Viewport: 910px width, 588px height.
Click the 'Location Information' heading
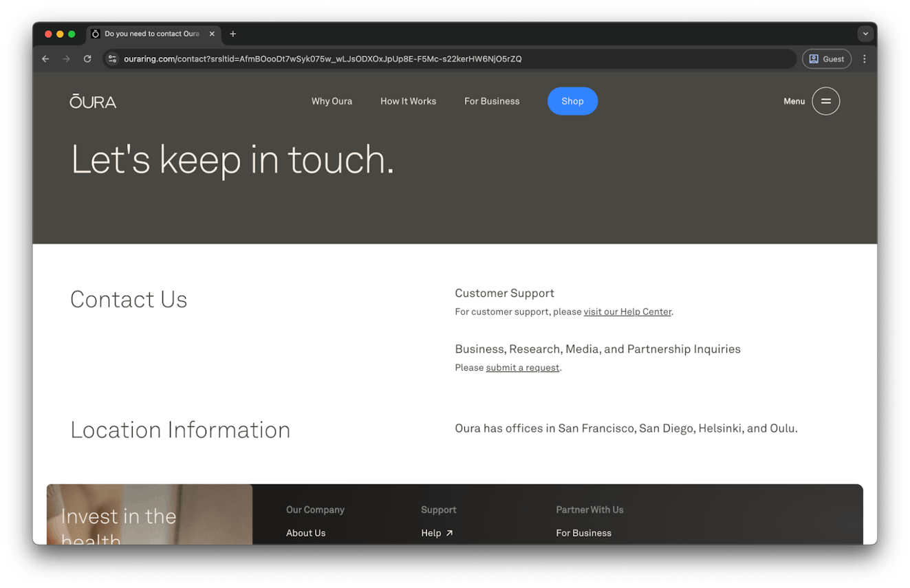[180, 430]
